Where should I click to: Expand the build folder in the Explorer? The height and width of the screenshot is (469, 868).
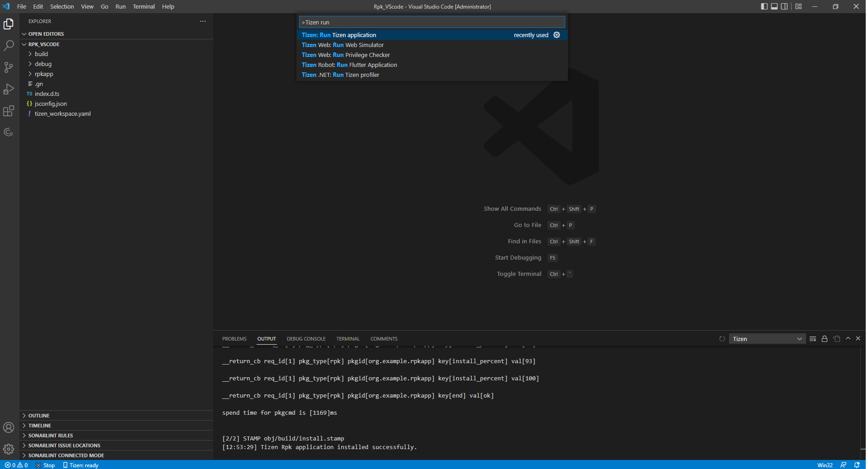[41, 54]
